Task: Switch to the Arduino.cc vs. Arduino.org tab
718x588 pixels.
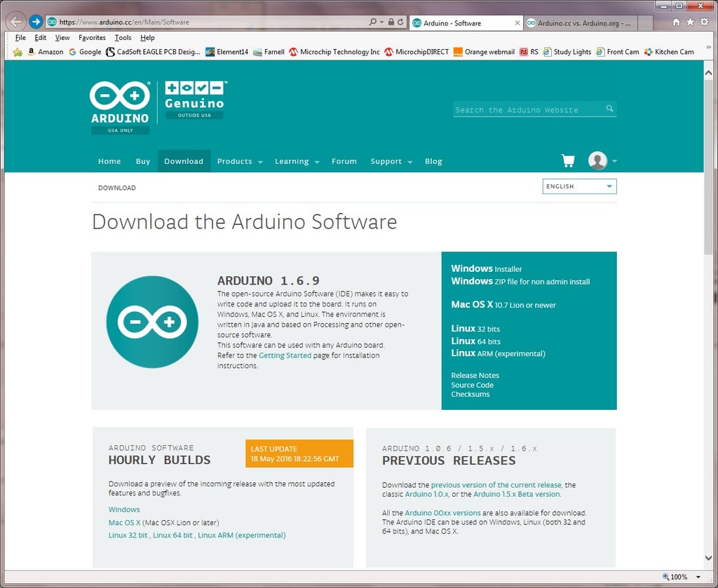Action: point(581,23)
